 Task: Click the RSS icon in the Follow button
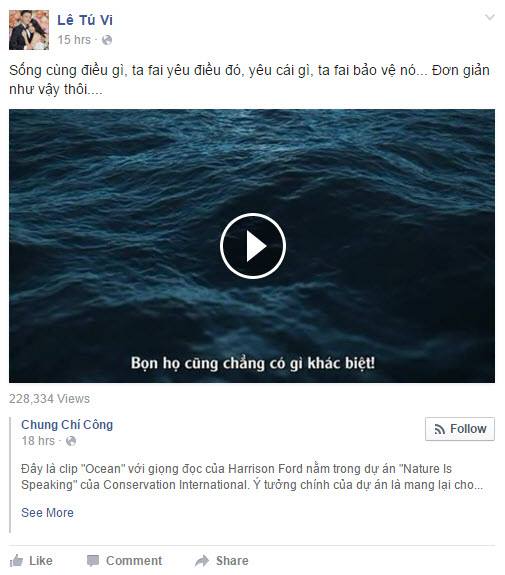pyautogui.click(x=439, y=429)
